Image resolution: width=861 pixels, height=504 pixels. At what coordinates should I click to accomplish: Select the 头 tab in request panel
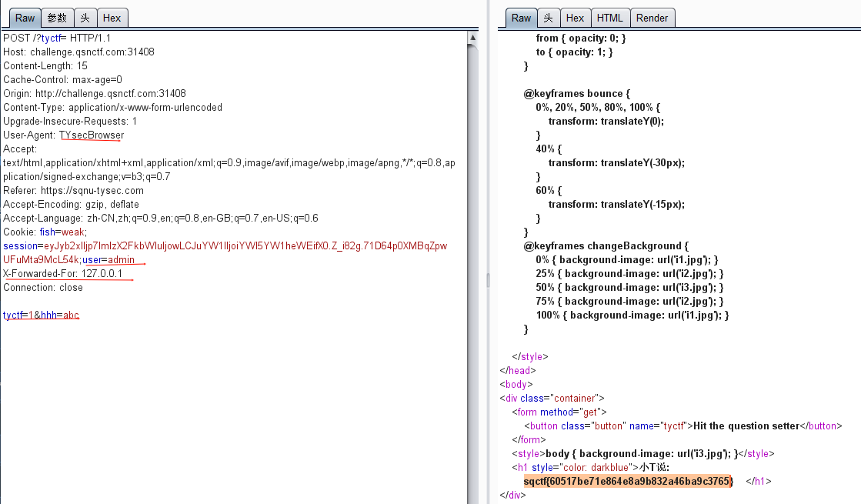tap(85, 18)
